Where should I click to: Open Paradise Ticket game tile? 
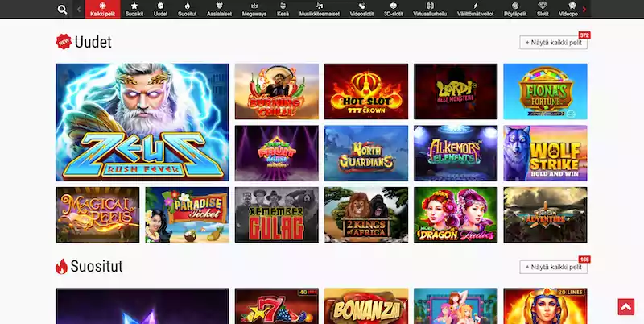[x=187, y=214]
